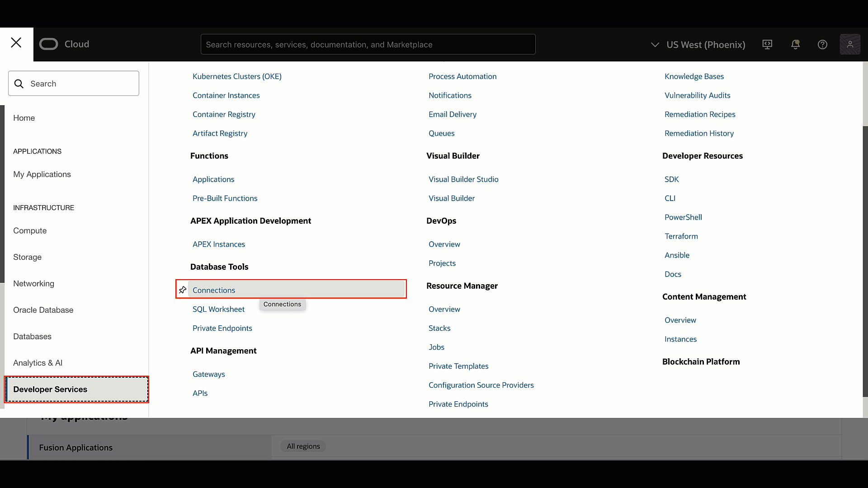Image resolution: width=868 pixels, height=488 pixels.
Task: Open the SQL Worksheet link
Action: (218, 309)
